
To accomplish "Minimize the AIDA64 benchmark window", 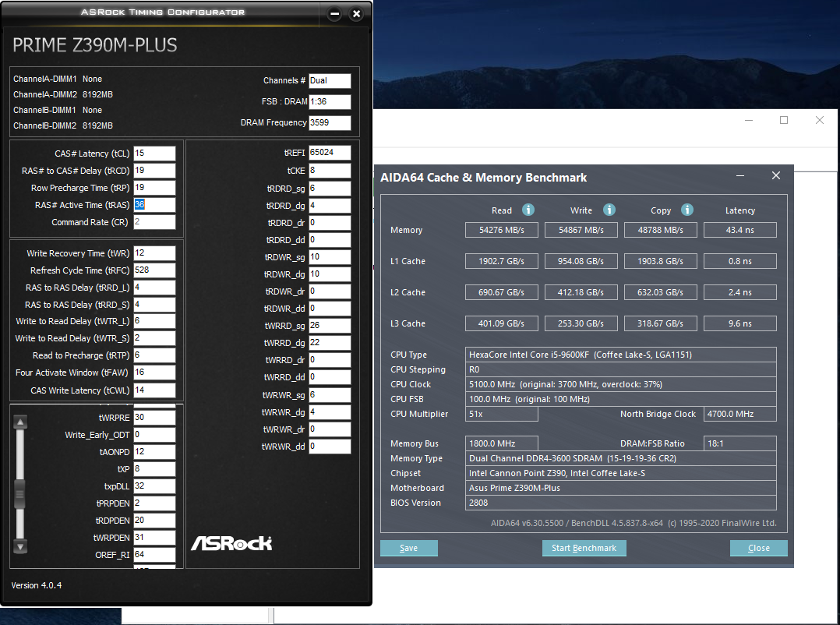I will [739, 175].
